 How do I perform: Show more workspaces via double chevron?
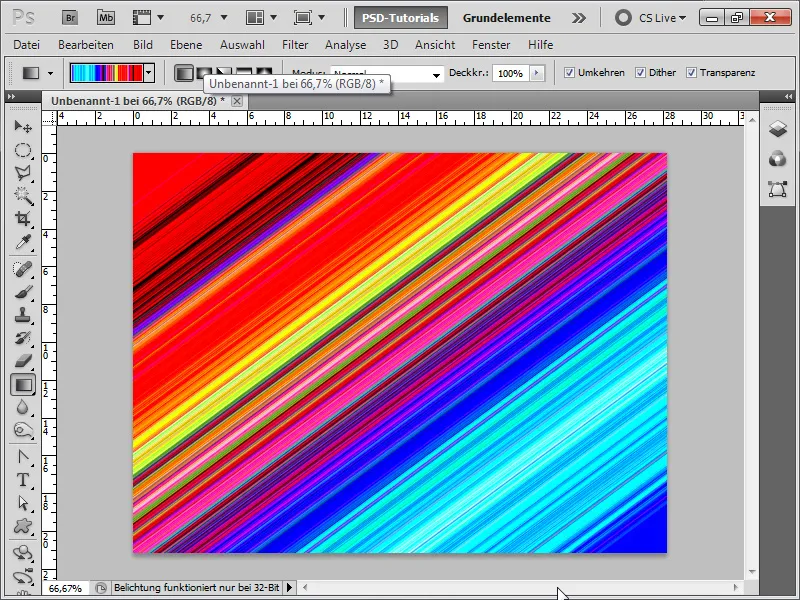pyautogui.click(x=579, y=18)
